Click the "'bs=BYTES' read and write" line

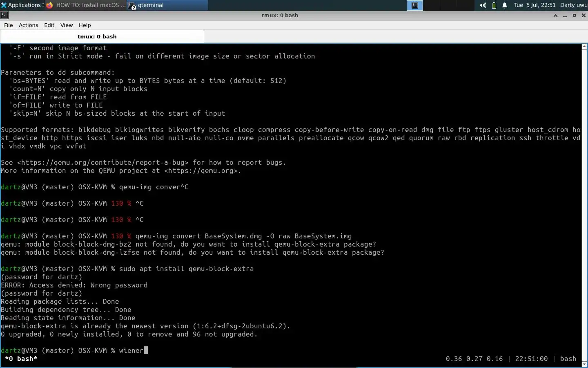148,81
